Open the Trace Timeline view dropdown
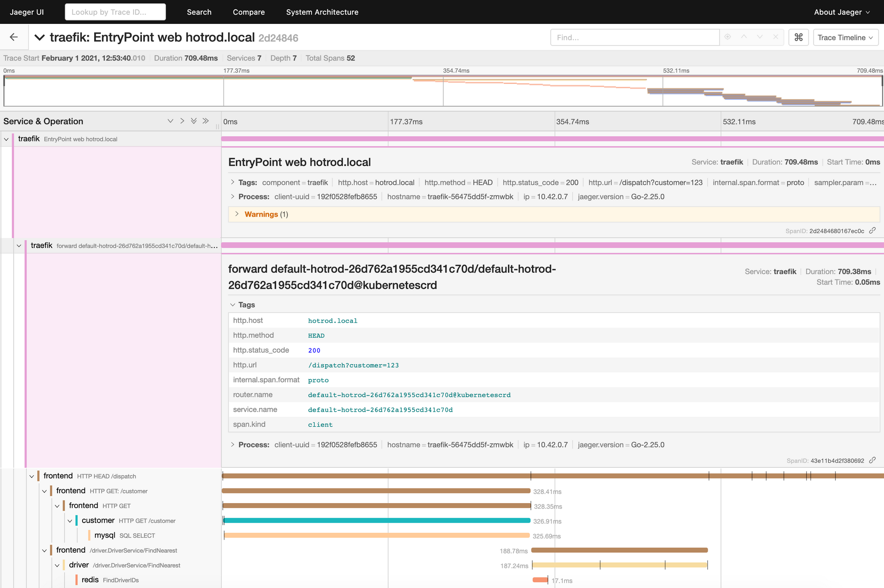This screenshot has height=588, width=884. coord(846,38)
